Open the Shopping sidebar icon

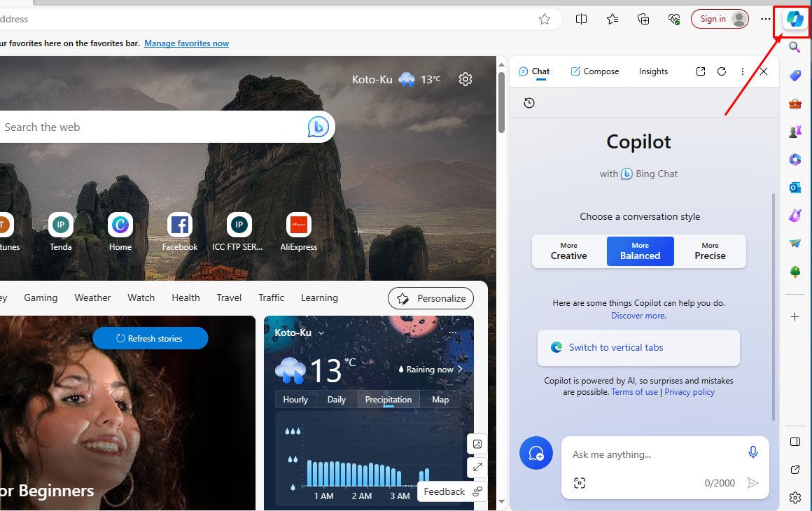(x=794, y=76)
